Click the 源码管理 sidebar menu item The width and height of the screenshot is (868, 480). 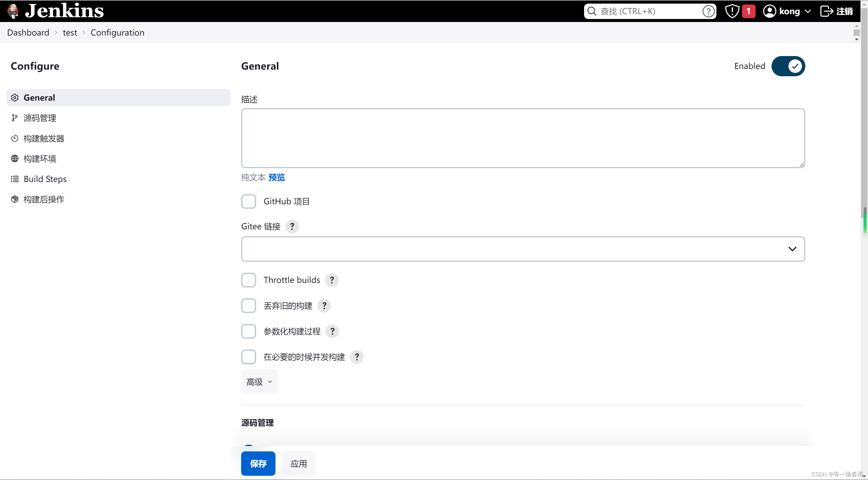pos(39,118)
